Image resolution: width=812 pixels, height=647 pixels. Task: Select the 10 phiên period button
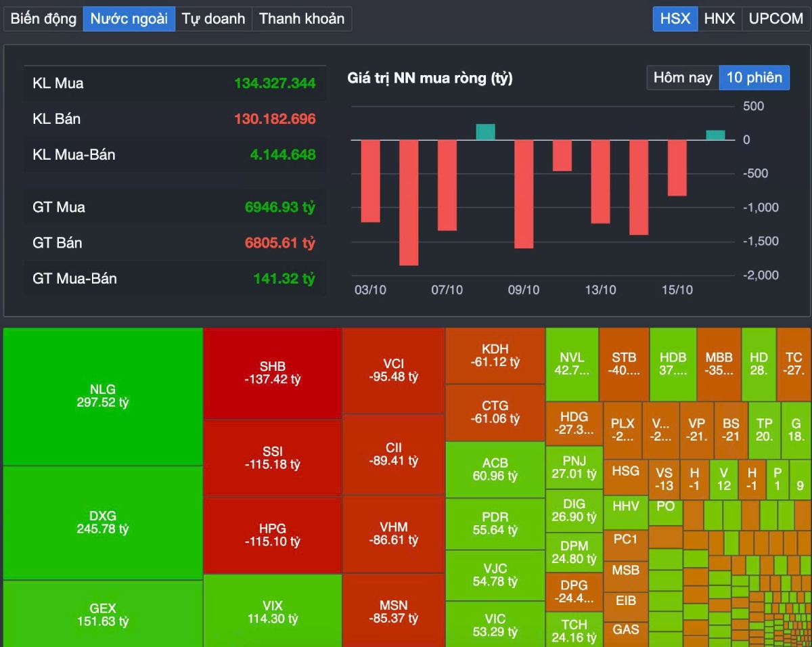[754, 78]
